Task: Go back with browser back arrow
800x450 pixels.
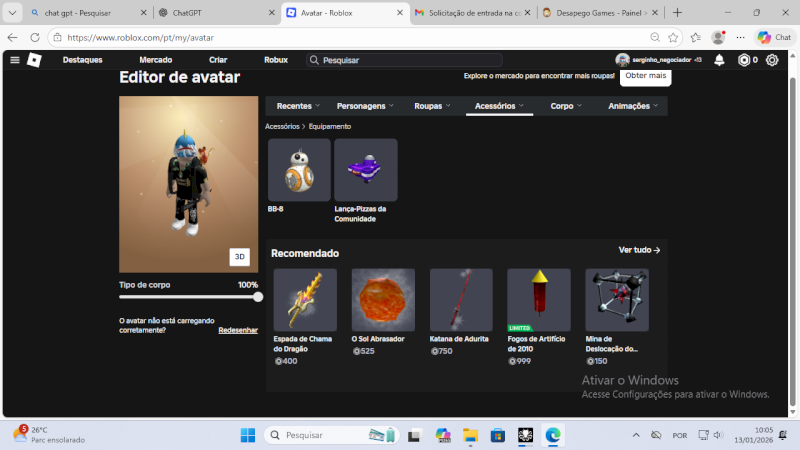Action: [x=12, y=37]
